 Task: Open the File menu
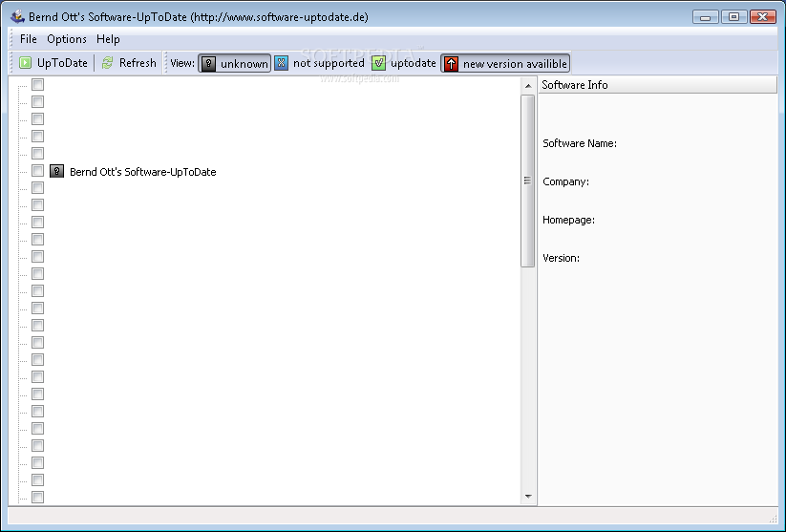[x=28, y=38]
